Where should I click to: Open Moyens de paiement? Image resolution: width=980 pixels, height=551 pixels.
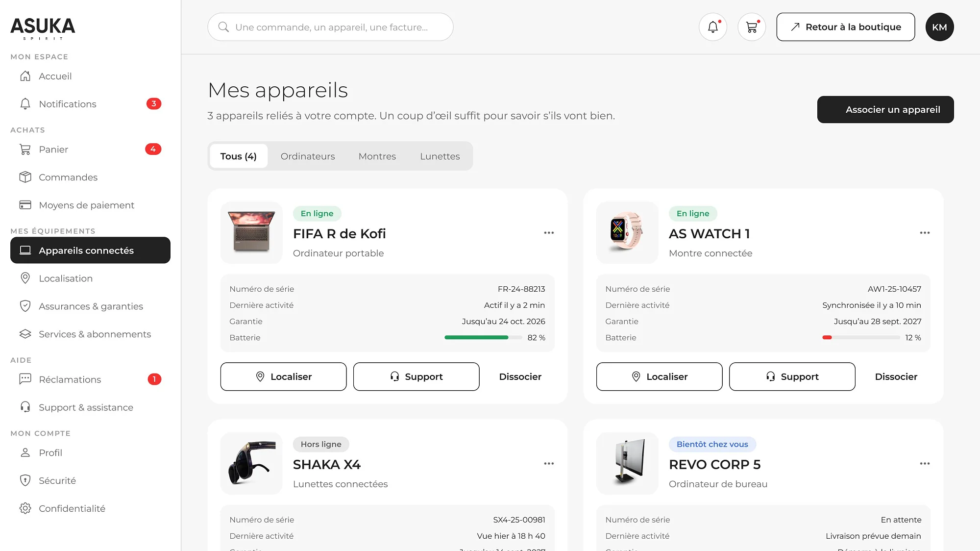pyautogui.click(x=90, y=205)
